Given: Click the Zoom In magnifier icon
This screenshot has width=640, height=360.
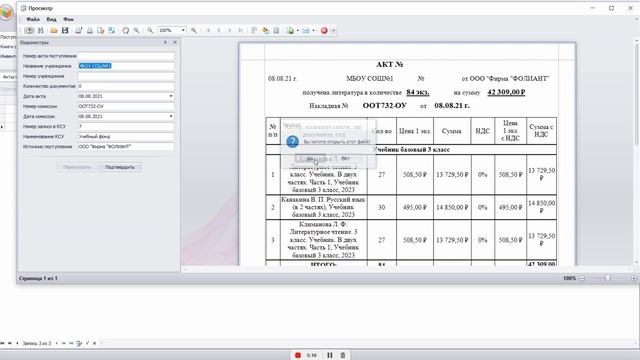Looking at the screenshot, I should pos(194,30).
